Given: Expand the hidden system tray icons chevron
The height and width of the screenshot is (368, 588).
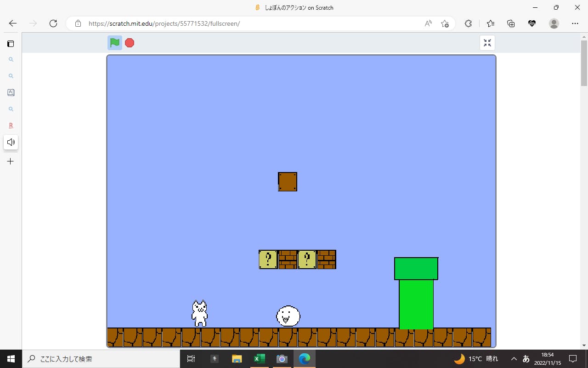Looking at the screenshot, I should pyautogui.click(x=514, y=359).
